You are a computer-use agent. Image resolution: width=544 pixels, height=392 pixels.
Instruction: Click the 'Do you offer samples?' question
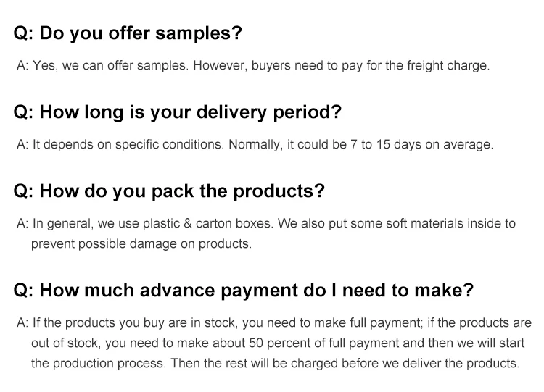point(140,33)
